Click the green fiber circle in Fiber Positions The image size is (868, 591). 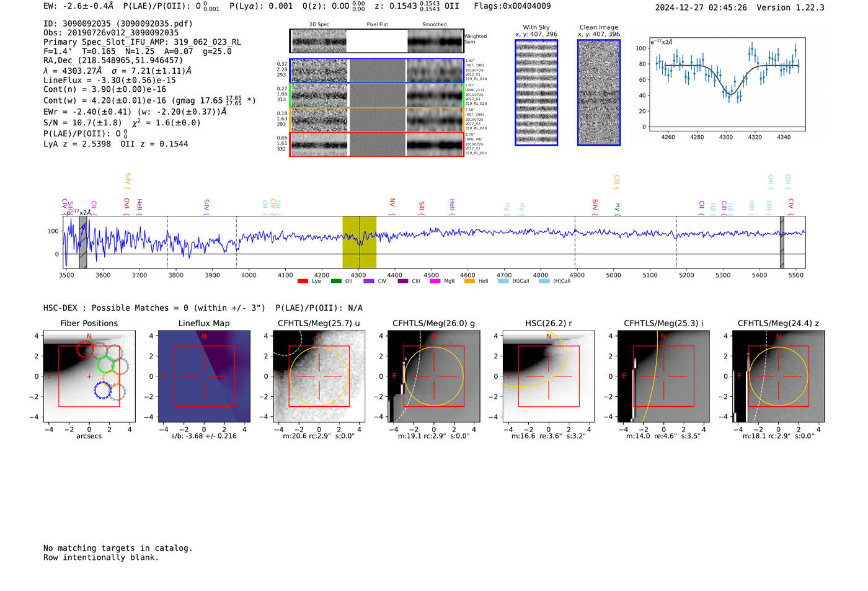tap(106, 364)
